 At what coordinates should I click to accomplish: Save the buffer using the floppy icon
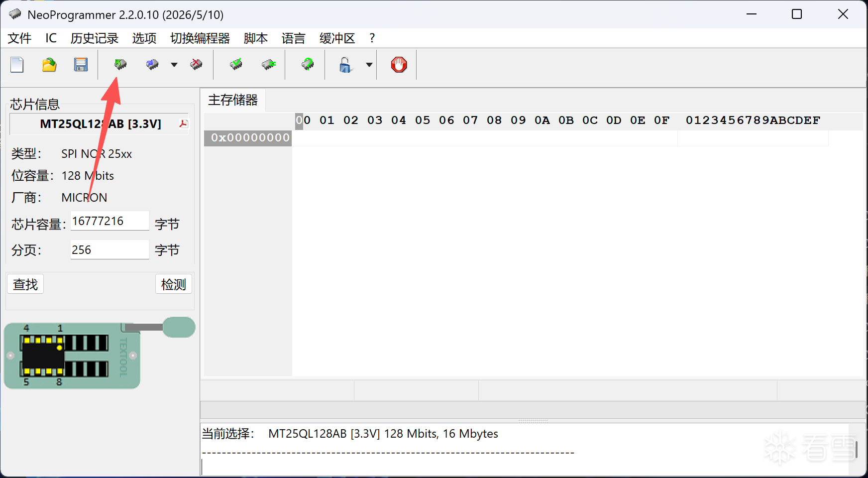(x=81, y=65)
